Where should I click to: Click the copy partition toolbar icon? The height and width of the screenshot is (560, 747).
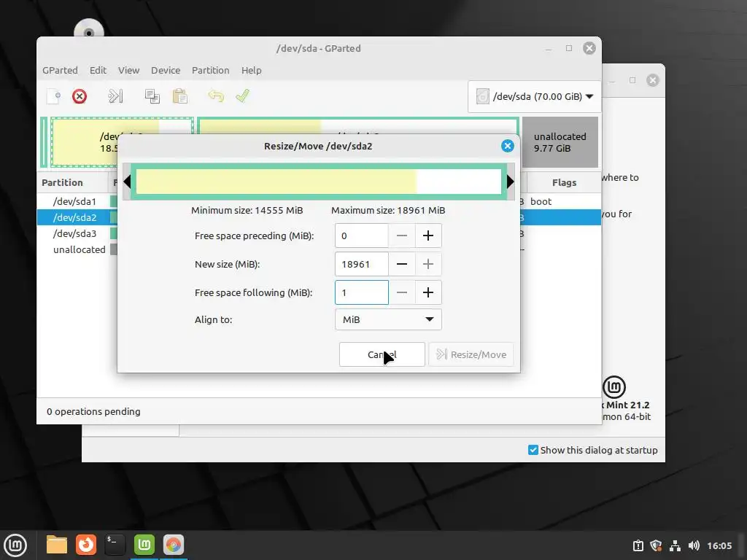152,96
